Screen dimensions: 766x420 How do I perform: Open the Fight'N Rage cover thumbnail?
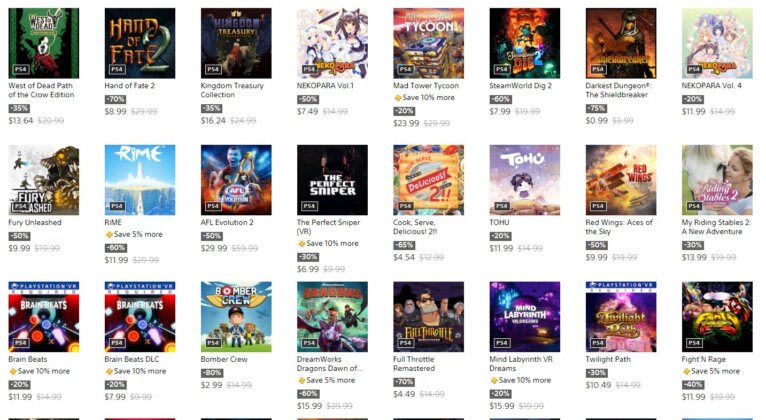tap(717, 316)
